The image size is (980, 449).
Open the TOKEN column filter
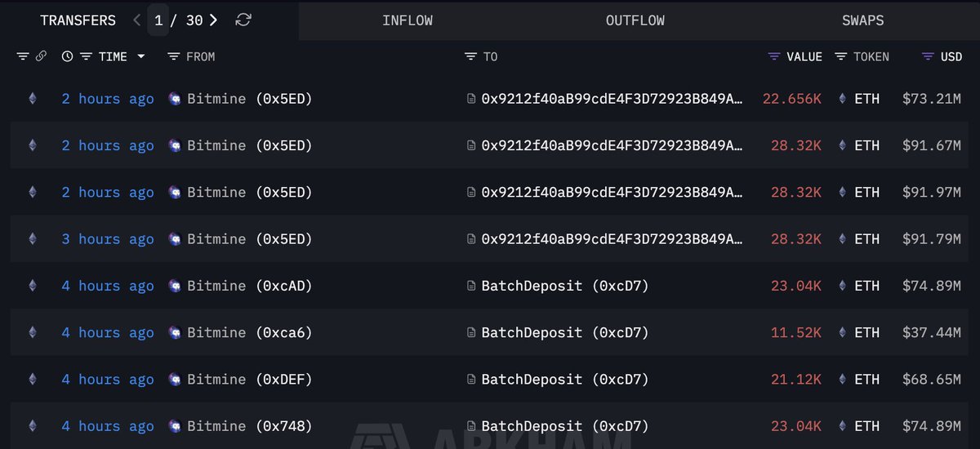click(840, 56)
